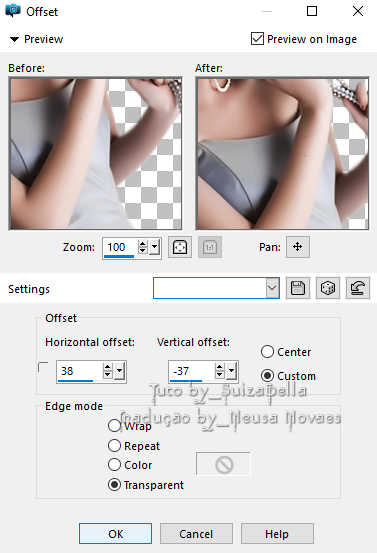Click the Reset to default icon
The width and height of the screenshot is (377, 553).
coord(358,288)
